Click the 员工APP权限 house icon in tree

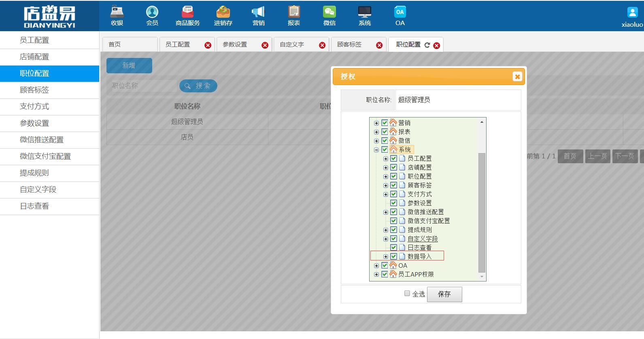[393, 274]
